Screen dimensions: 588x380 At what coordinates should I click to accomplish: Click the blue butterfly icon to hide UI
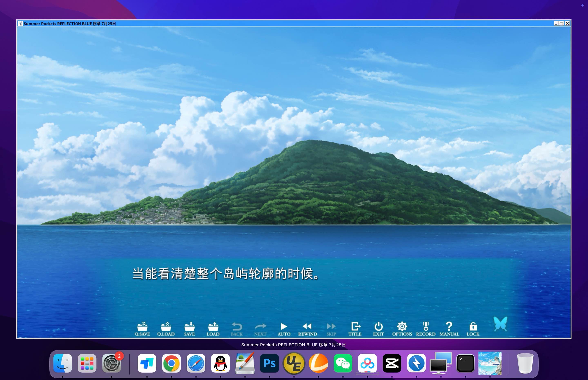coord(501,325)
